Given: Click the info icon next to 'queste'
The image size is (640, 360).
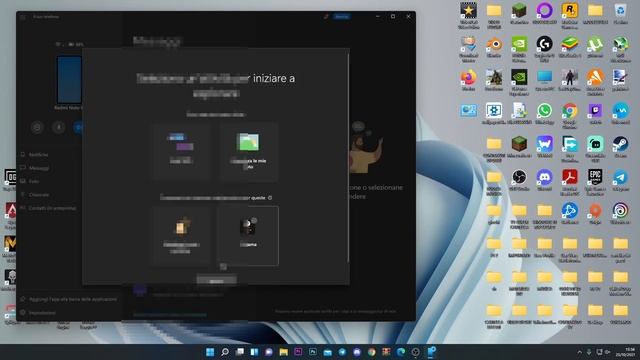Looking at the screenshot, I should click(270, 198).
